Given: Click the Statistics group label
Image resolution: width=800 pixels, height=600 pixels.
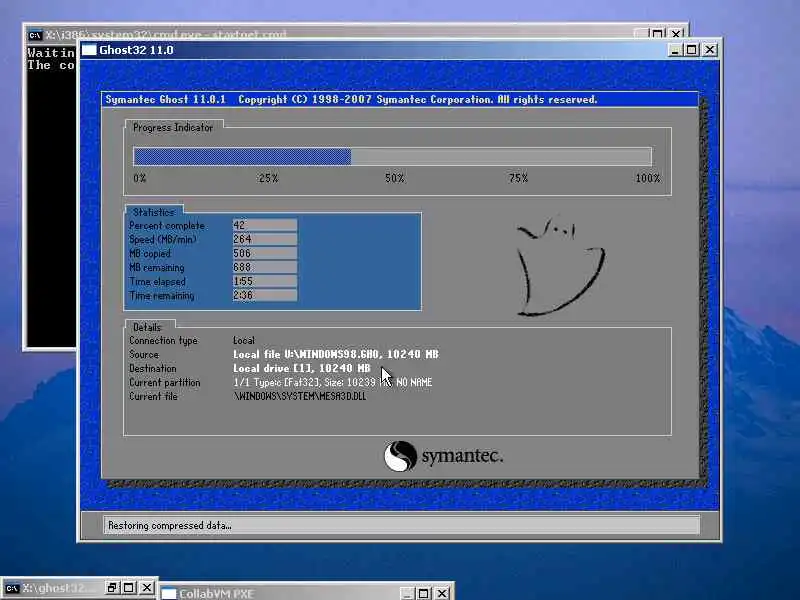Looking at the screenshot, I should 154,212.
